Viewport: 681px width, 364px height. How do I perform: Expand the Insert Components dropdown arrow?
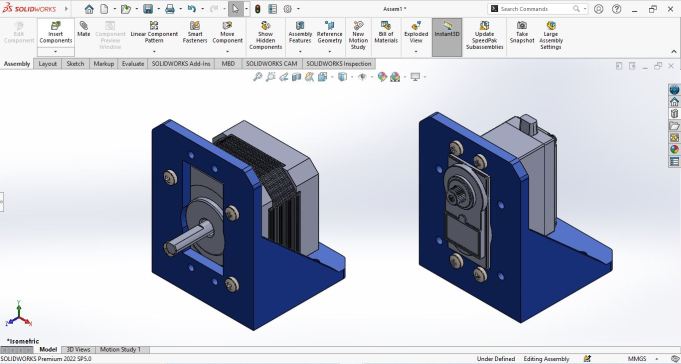[56, 52]
